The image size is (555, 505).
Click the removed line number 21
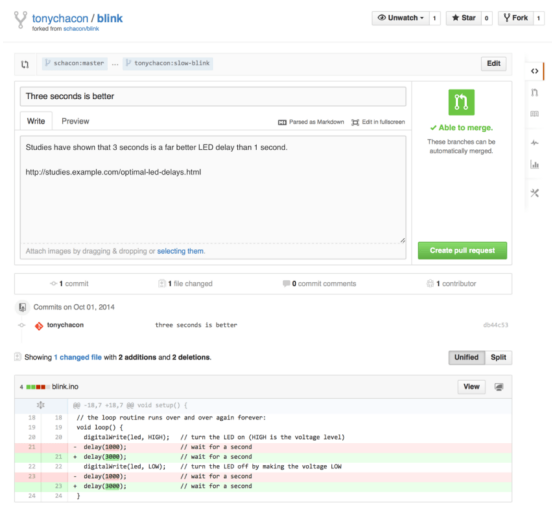click(x=32, y=447)
